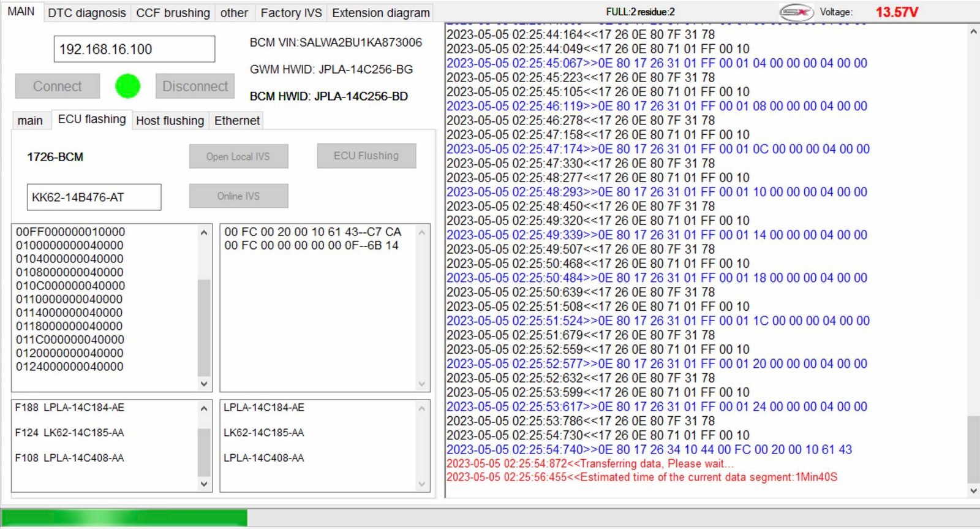The image size is (980, 529).
Task: Click the KK62-14B476-AT part number field
Action: (94, 197)
